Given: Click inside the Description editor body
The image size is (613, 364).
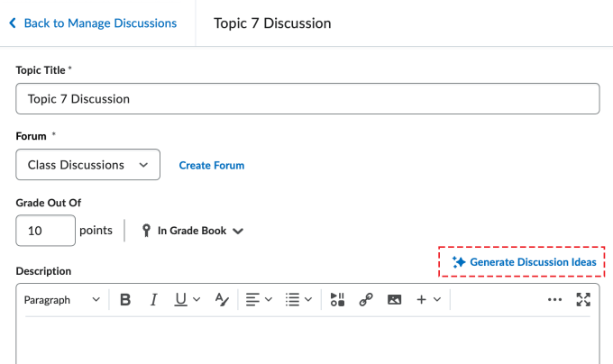Looking at the screenshot, I should 307,341.
